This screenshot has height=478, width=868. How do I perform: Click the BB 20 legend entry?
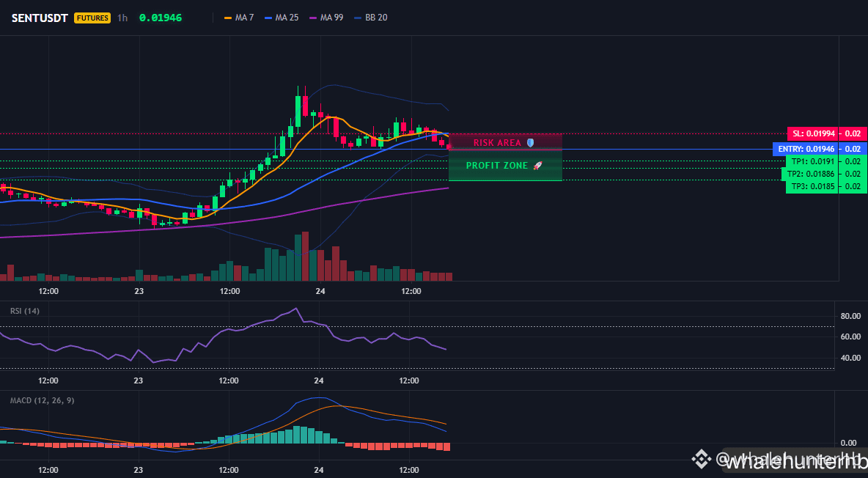371,18
